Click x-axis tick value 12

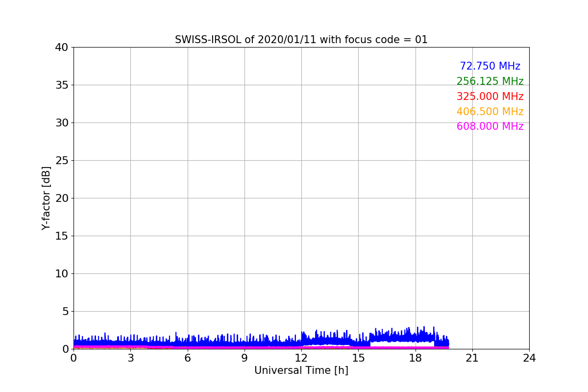tap(301, 358)
